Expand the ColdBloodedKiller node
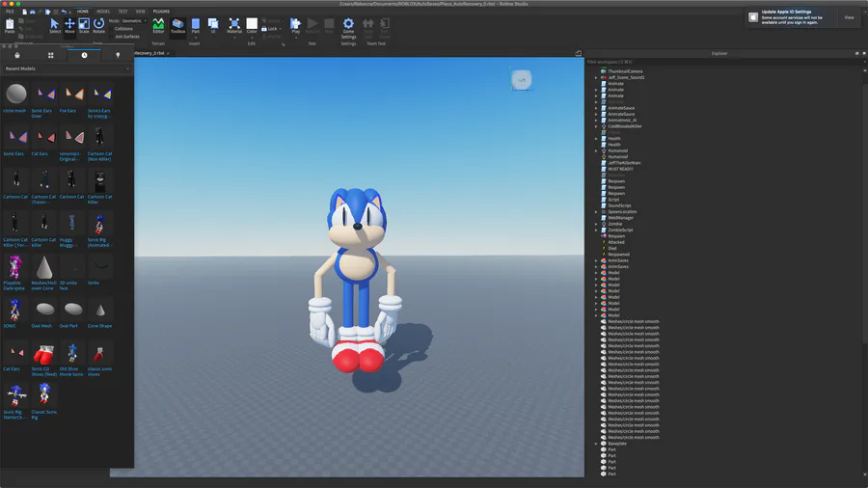868x488 pixels. [x=596, y=126]
